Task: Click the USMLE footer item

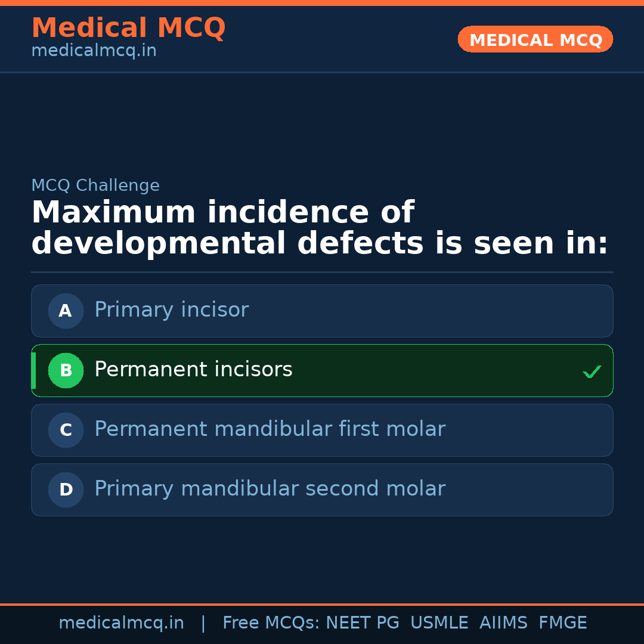Action: [x=439, y=623]
